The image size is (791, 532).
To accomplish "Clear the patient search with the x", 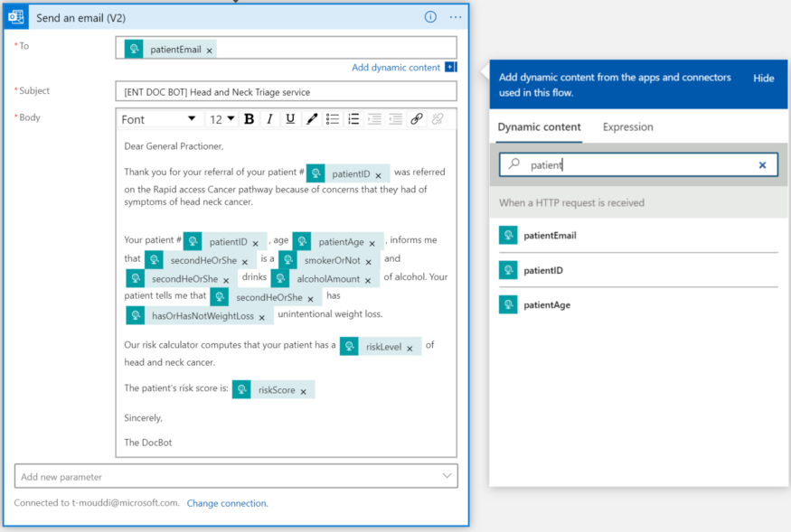I will (x=762, y=164).
